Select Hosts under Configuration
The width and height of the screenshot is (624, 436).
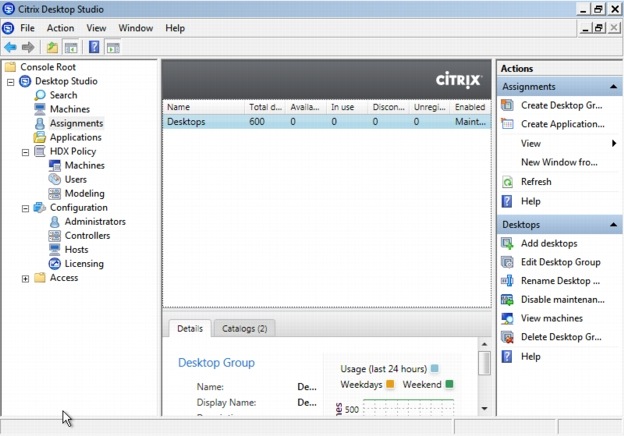tap(76, 249)
